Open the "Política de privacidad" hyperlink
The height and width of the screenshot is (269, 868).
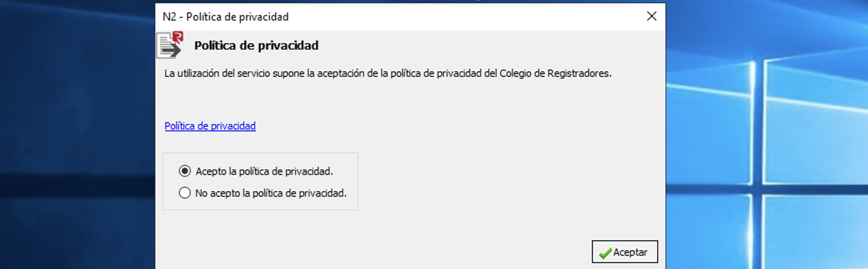210,126
